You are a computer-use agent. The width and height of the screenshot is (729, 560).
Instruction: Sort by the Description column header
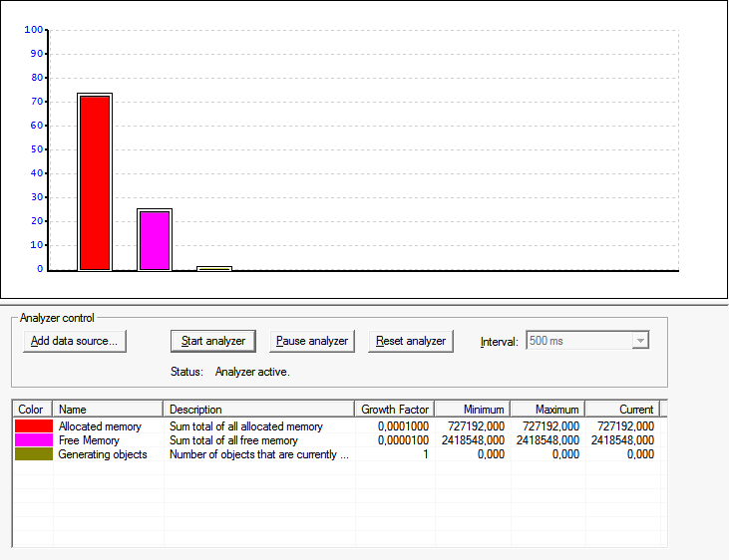(259, 409)
